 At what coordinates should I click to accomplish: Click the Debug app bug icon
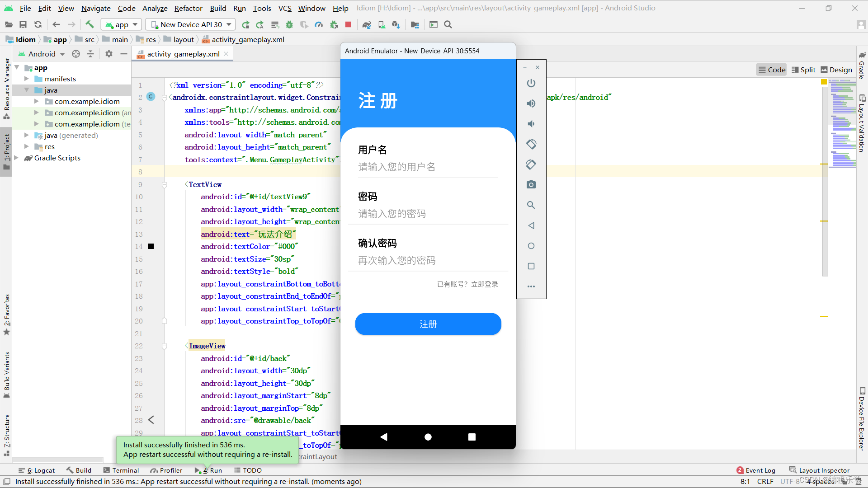pyautogui.click(x=289, y=25)
